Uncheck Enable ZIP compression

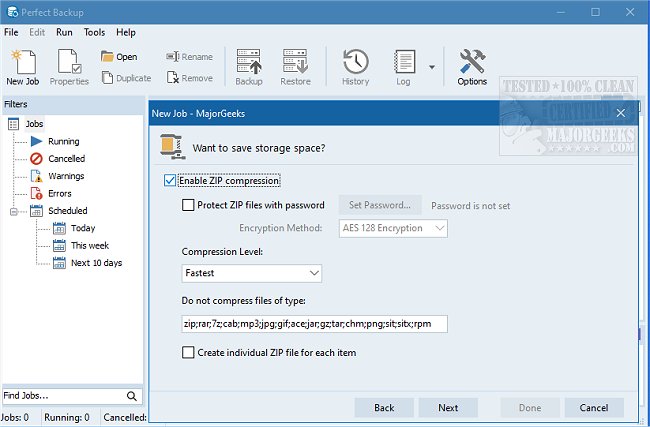click(x=170, y=180)
